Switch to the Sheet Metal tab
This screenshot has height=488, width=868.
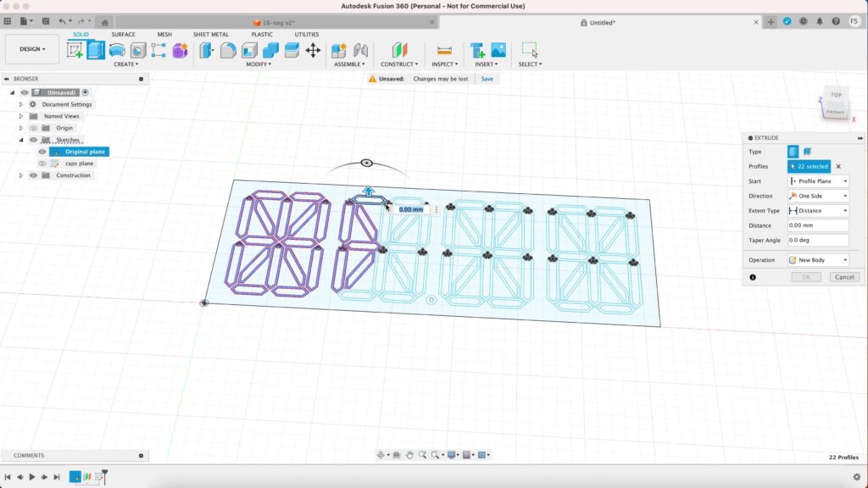(210, 35)
